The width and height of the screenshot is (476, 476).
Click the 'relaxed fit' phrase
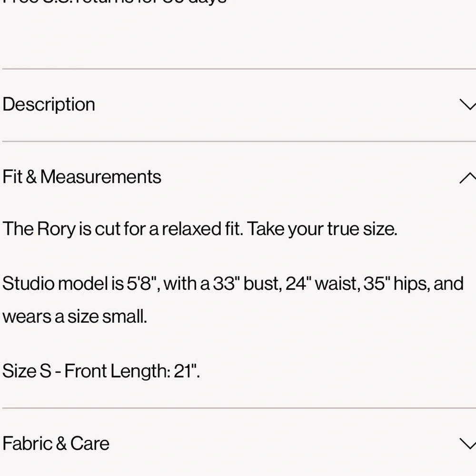click(202, 229)
